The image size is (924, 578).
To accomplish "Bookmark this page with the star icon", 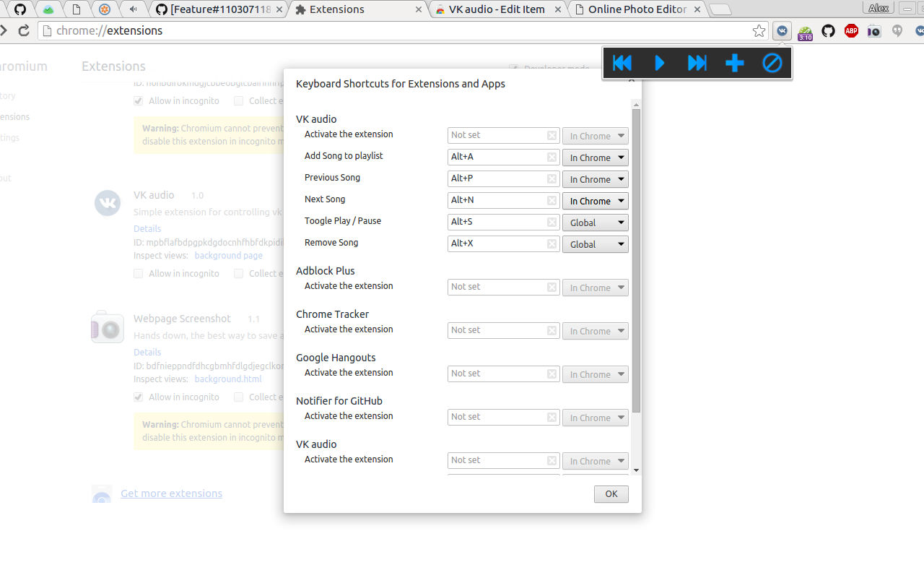I will [x=759, y=31].
